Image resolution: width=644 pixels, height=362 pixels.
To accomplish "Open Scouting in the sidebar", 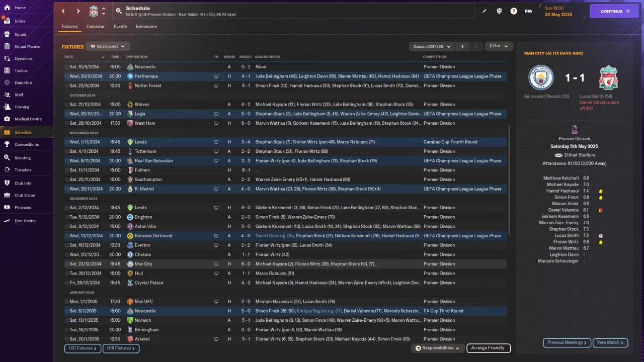I will (23, 158).
